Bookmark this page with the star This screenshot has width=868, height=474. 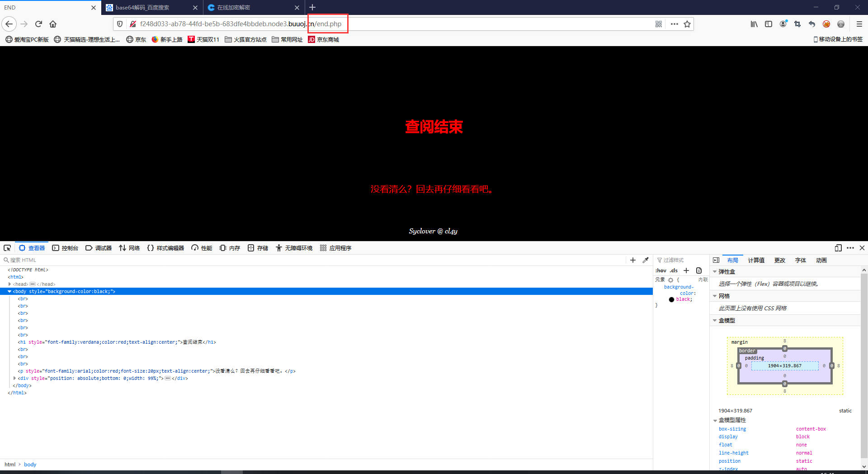tap(687, 24)
